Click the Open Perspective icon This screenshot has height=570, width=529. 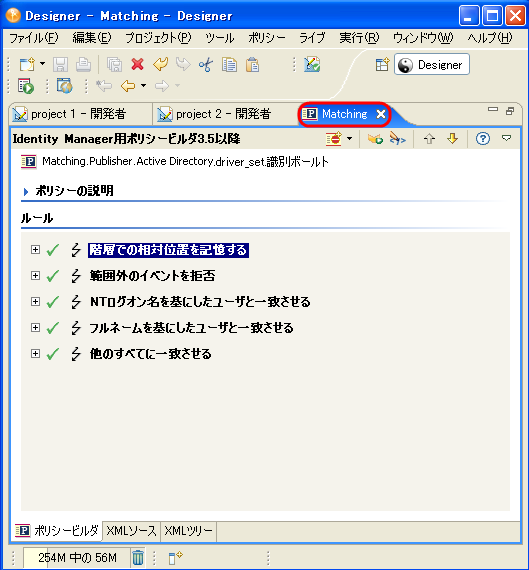pos(382,65)
